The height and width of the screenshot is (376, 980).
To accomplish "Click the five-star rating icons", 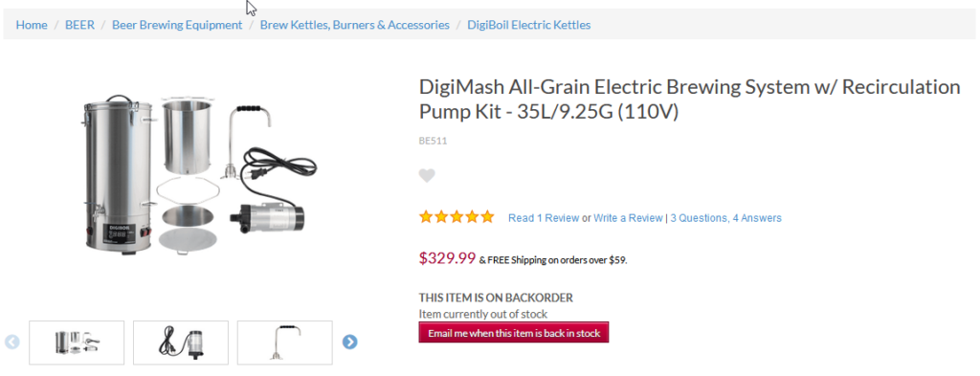I will click(457, 217).
